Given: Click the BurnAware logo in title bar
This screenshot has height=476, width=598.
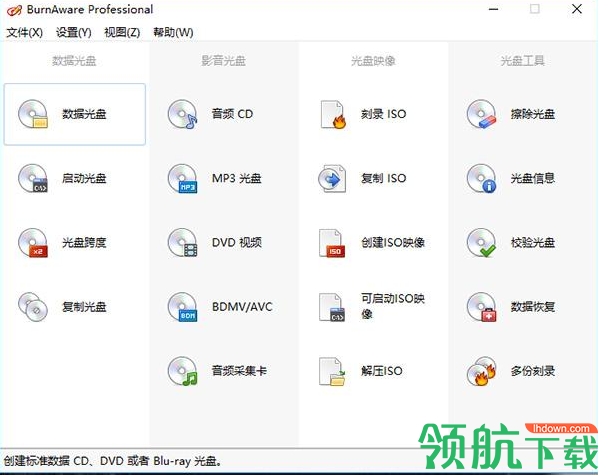Looking at the screenshot, I should pyautogui.click(x=14, y=10).
